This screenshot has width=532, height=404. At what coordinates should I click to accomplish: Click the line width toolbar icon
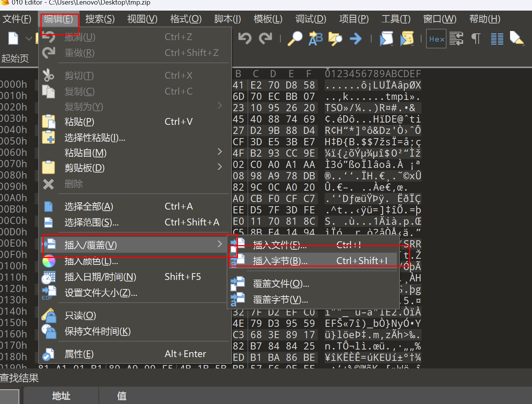tap(456, 39)
